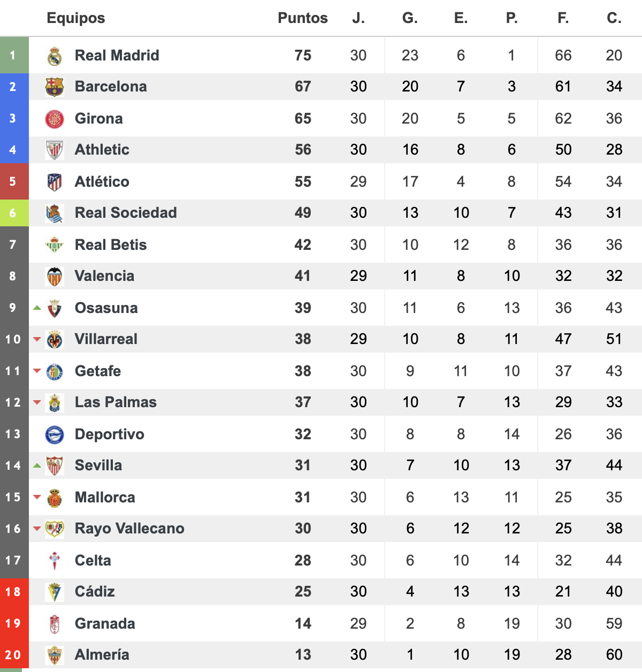Viewport: 642px width, 672px height.
Task: Open the Rayo Vallecano team link
Action: (129, 529)
